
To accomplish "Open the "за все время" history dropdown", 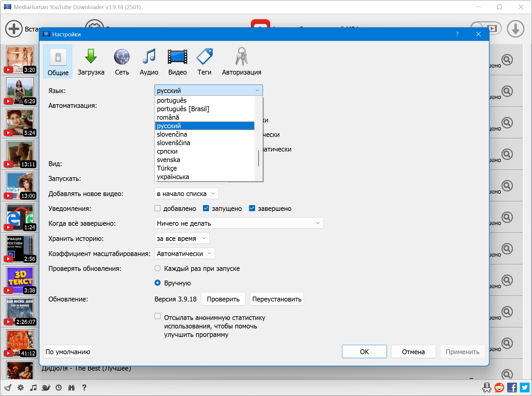I will [182, 238].
